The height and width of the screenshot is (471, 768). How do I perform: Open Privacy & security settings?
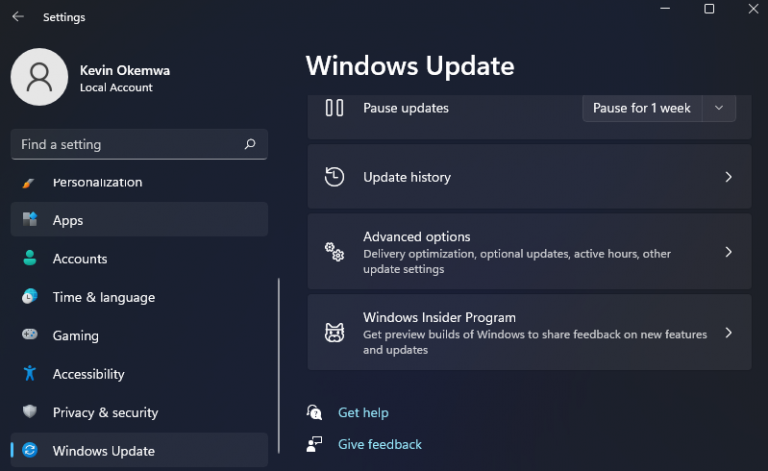tap(139, 412)
